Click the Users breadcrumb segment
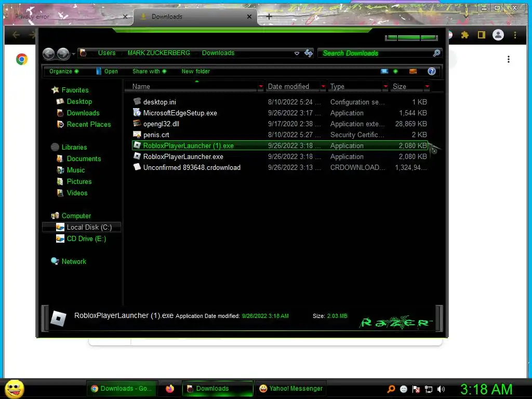The width and height of the screenshot is (532, 399). [x=107, y=53]
